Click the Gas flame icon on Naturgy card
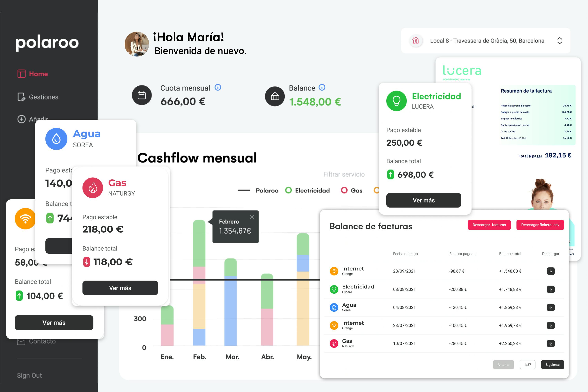This screenshot has height=392, width=588. tap(93, 188)
